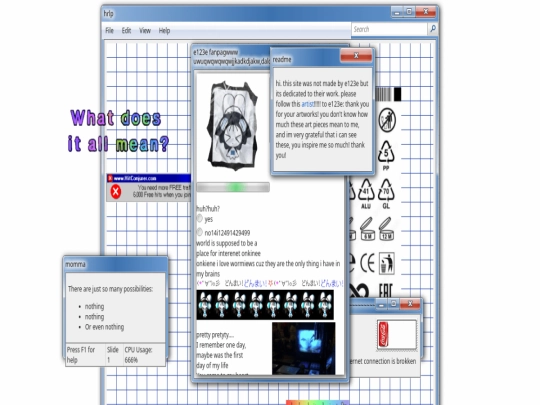
Task: Click the CE marking icon
Action: coord(367,263)
